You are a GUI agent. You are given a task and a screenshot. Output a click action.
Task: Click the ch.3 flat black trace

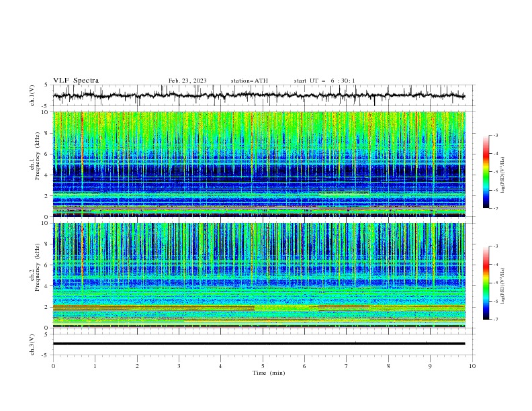pyautogui.click(x=259, y=344)
